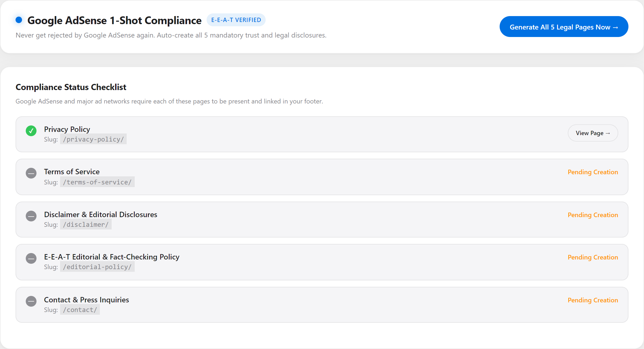The height and width of the screenshot is (349, 644).
Task: Click Pending Creation for E-E-A-T Editorial Policy
Action: 593,257
